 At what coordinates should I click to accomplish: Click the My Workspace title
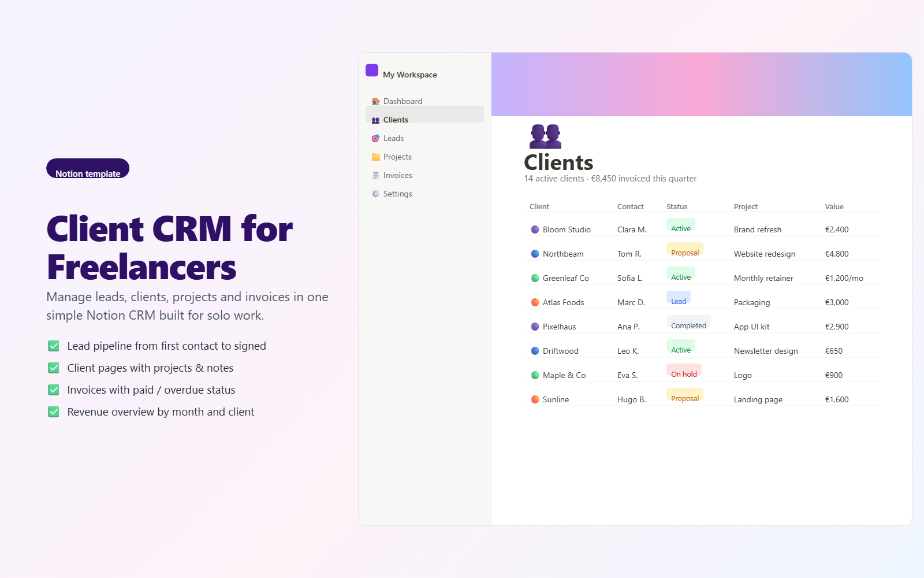point(410,75)
